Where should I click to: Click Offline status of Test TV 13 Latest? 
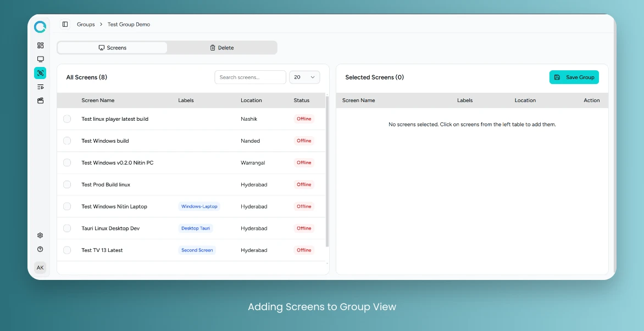[x=304, y=250]
